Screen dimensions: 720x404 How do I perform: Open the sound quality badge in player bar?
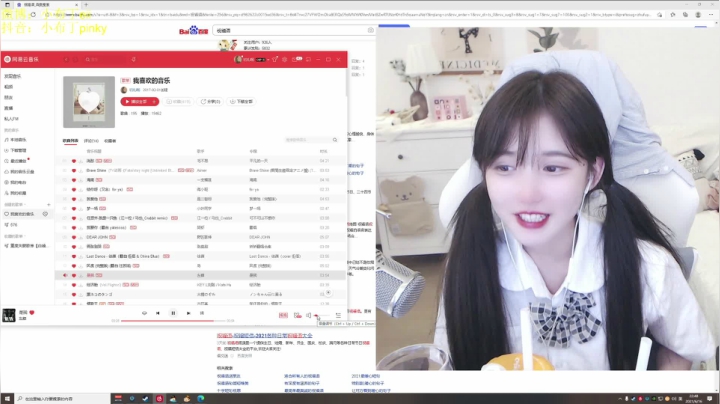(283, 315)
